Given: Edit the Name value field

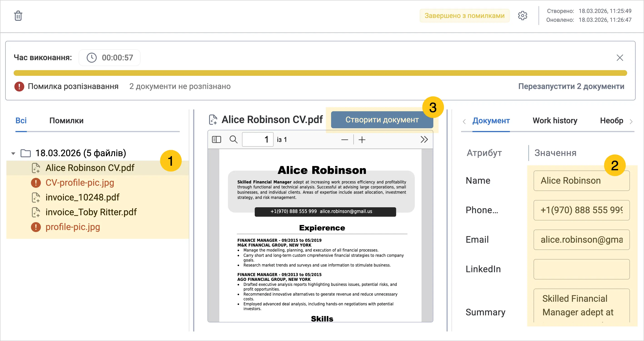Looking at the screenshot, I should (x=581, y=181).
